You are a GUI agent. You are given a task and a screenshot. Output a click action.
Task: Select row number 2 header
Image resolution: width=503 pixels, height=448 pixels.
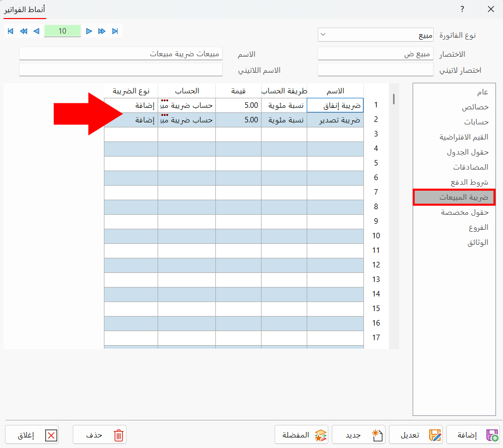[376, 119]
